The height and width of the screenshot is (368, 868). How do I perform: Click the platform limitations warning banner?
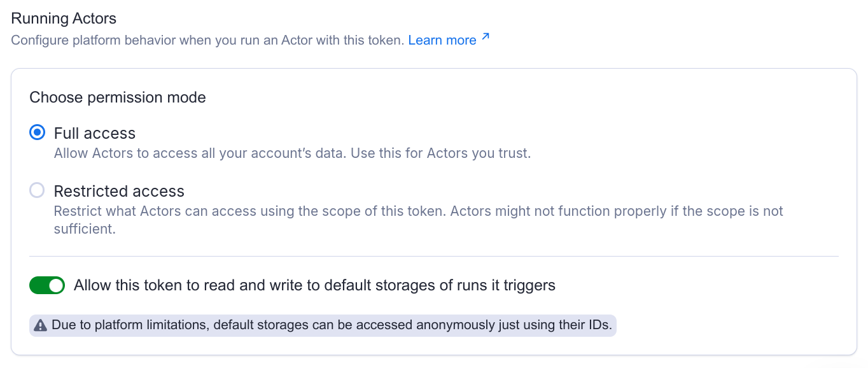323,325
